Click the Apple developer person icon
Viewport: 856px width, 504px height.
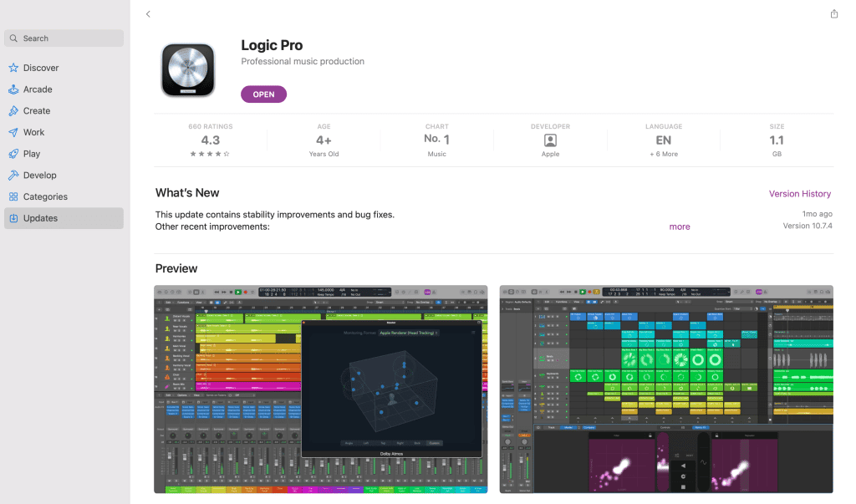(550, 140)
